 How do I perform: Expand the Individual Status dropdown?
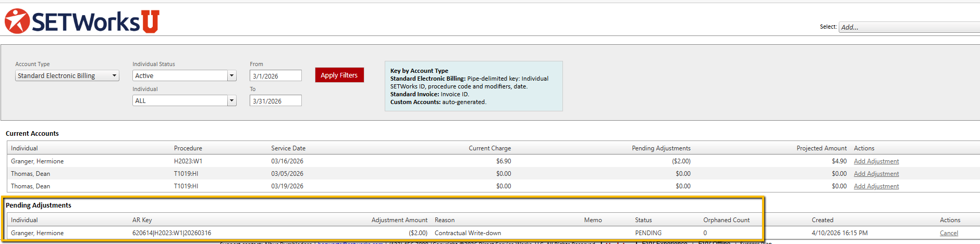coord(184,76)
